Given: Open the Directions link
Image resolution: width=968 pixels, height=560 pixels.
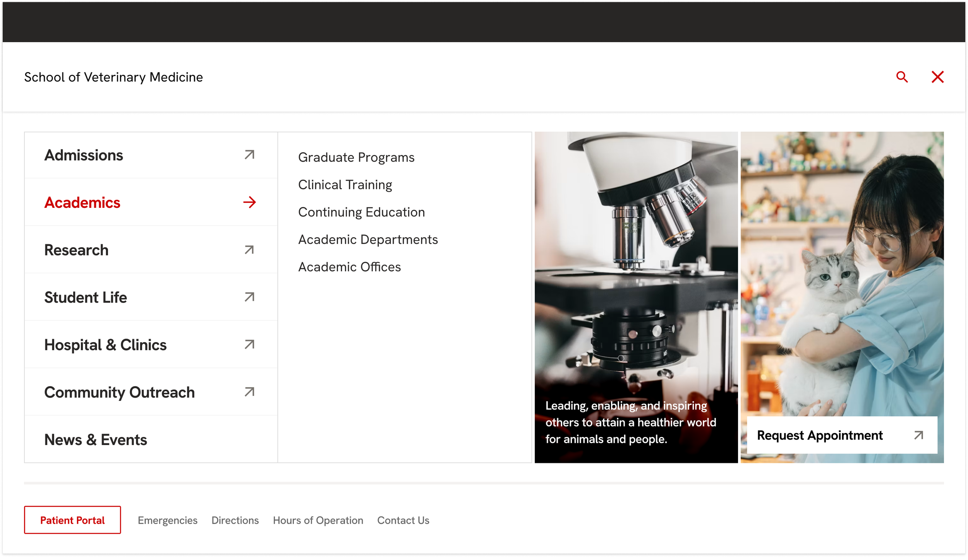Looking at the screenshot, I should (x=235, y=521).
